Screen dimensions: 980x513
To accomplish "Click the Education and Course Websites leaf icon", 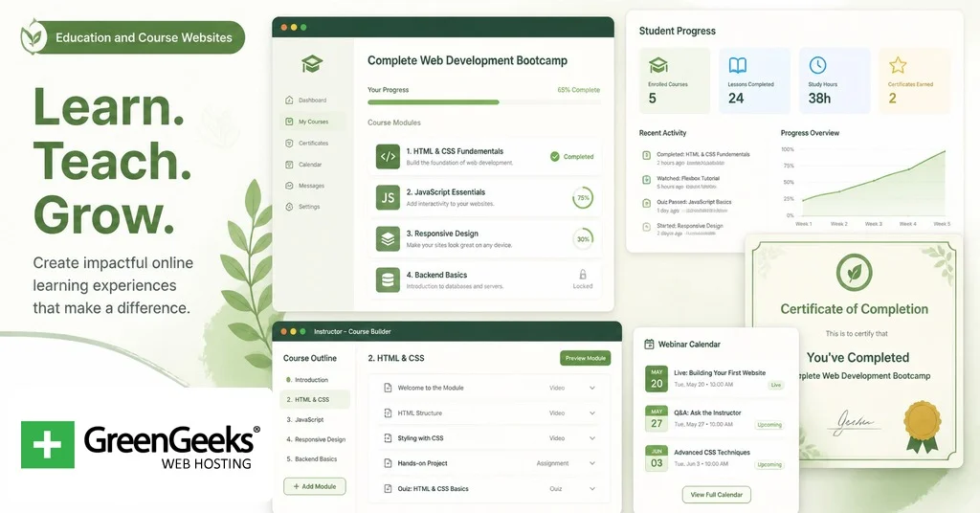I will point(33,37).
